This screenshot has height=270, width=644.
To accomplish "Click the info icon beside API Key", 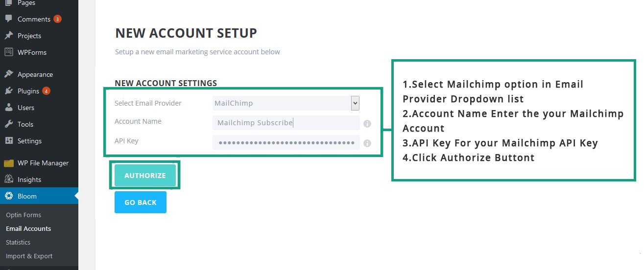I will pos(367,143).
